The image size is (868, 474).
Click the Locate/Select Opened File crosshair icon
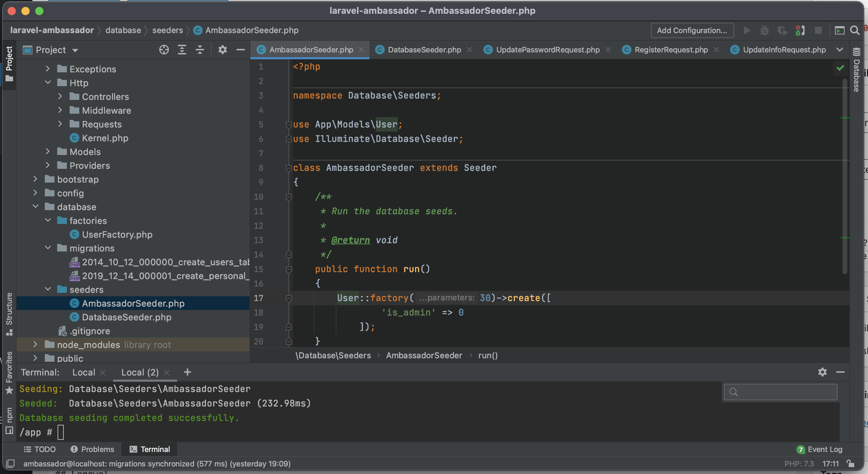(x=164, y=50)
